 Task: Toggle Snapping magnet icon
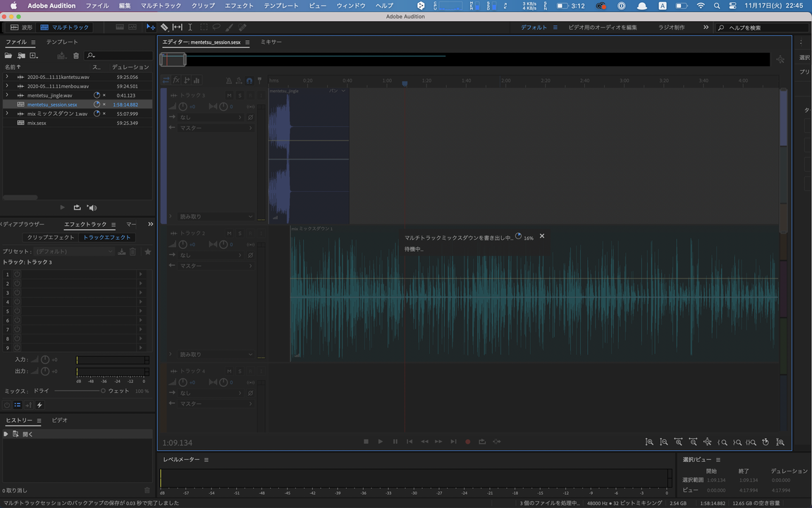pos(249,80)
